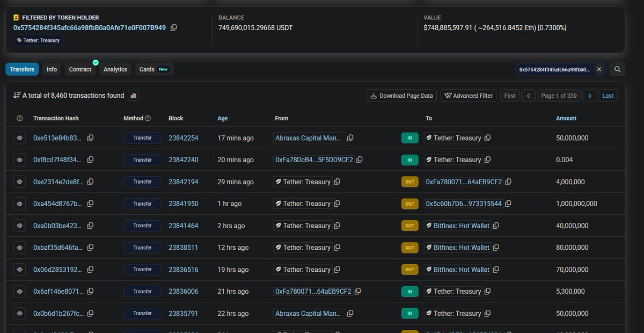644x333 pixels.
Task: Click the search magnifier icon button
Action: pos(617,69)
